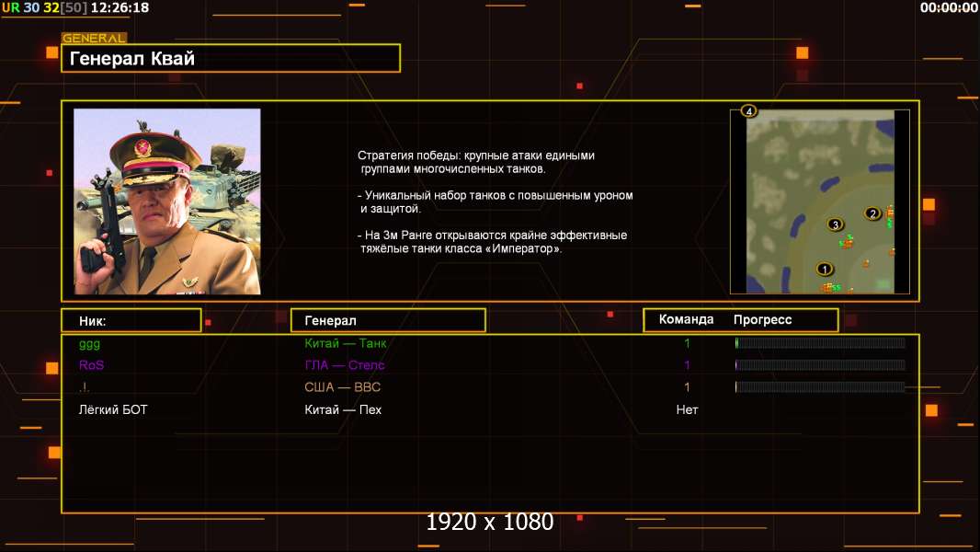
Task: Click 'США — ВВС' general entry
Action: 343,387
